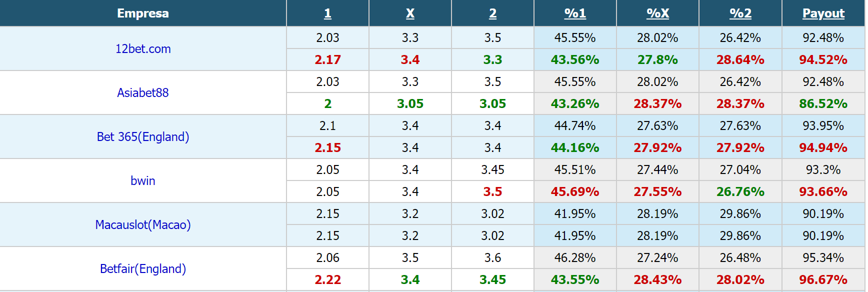This screenshot has width=868, height=292.
Task: Select the 3.45 odds in bwin's first row
Action: (x=492, y=169)
